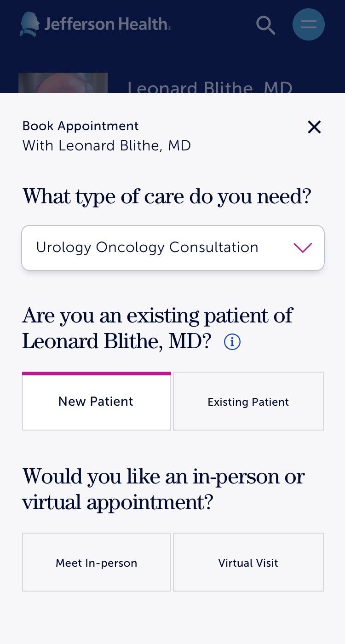345x644 pixels.
Task: Select the Existing Patient option
Action: click(248, 401)
